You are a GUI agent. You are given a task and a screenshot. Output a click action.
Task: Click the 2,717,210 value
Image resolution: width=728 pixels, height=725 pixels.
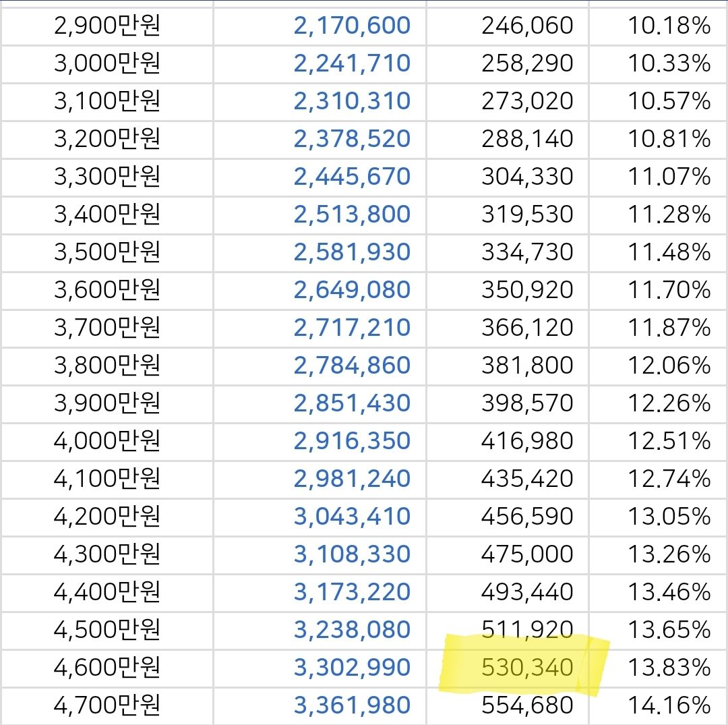point(353,328)
